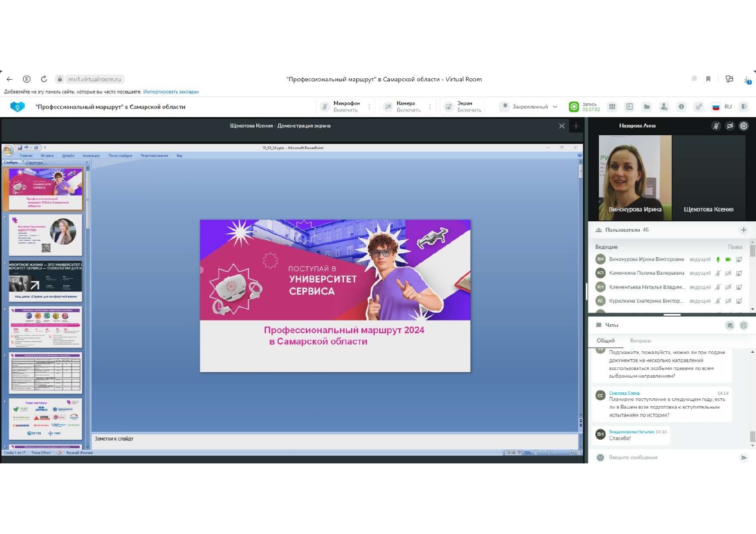Click the Импортировать закладки link
This screenshot has height=534, width=756.
coord(171,92)
